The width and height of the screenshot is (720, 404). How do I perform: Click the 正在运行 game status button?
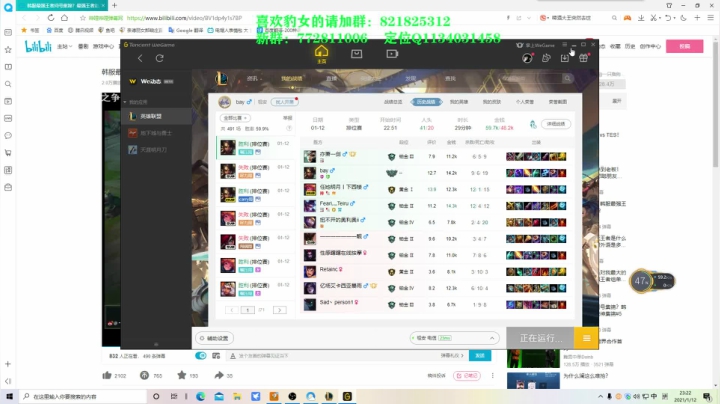click(540, 338)
